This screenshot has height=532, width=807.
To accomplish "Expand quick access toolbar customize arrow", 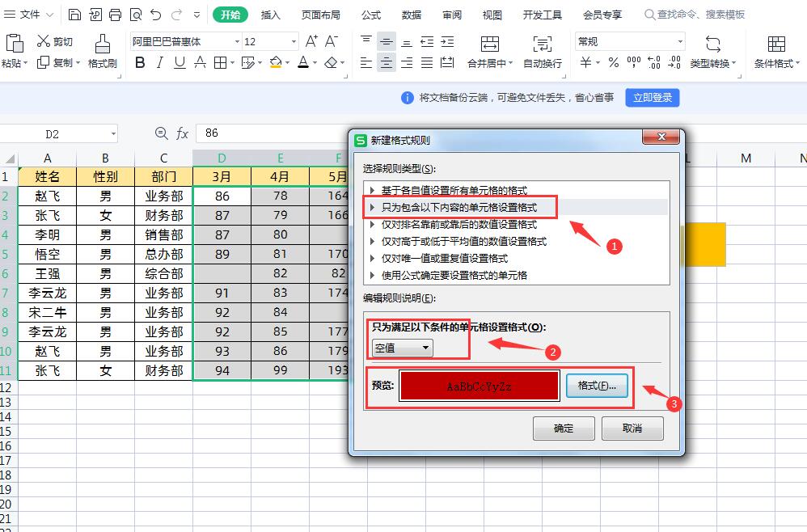I will (x=196, y=15).
